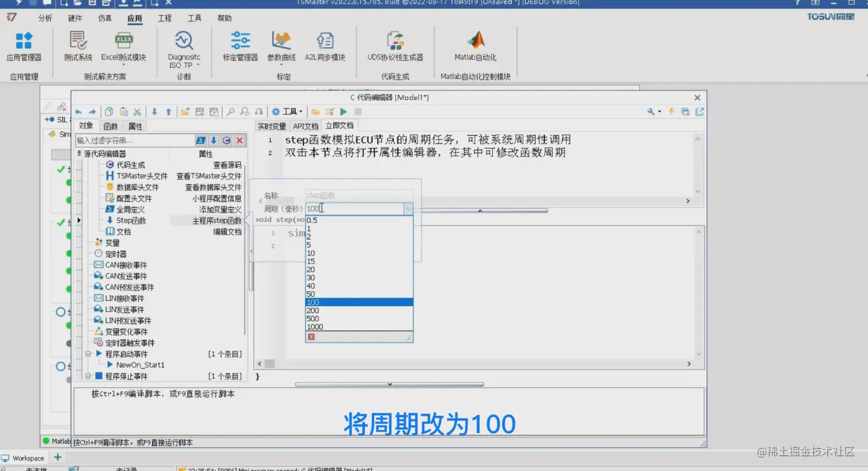Select the 代码生成 tree item
This screenshot has width=868, height=471.
(x=131, y=165)
